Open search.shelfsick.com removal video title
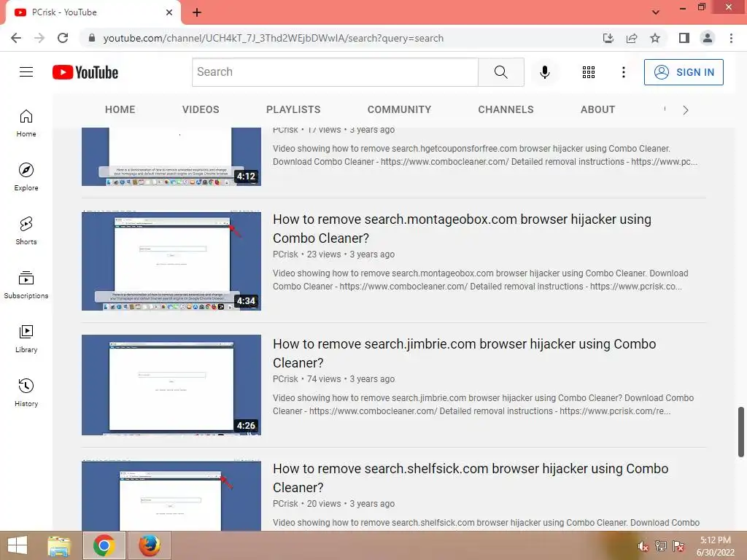The image size is (747, 560). (471, 478)
